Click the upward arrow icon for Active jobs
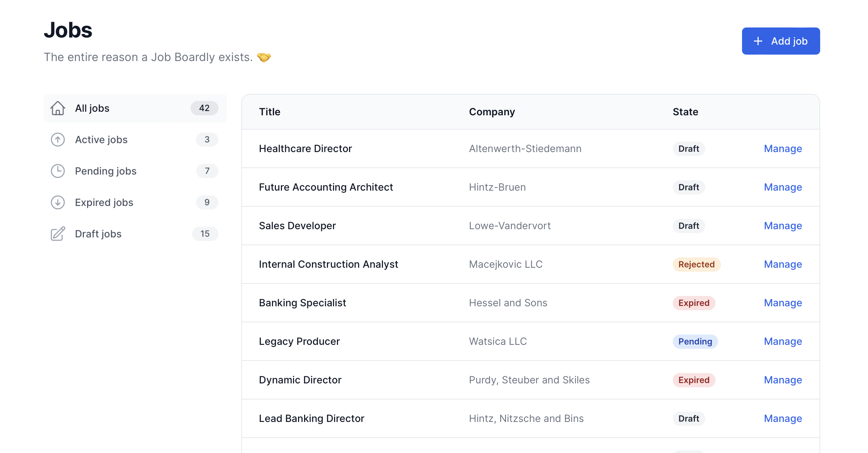This screenshot has height=453, width=868. pyautogui.click(x=58, y=140)
